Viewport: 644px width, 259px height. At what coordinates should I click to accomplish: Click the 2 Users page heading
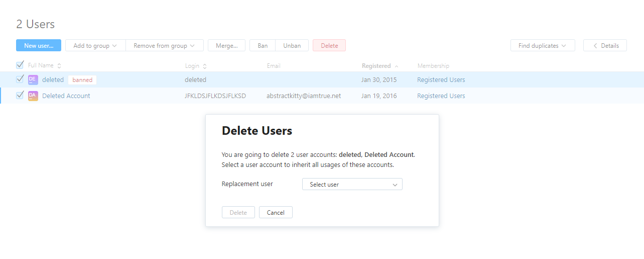(x=35, y=24)
